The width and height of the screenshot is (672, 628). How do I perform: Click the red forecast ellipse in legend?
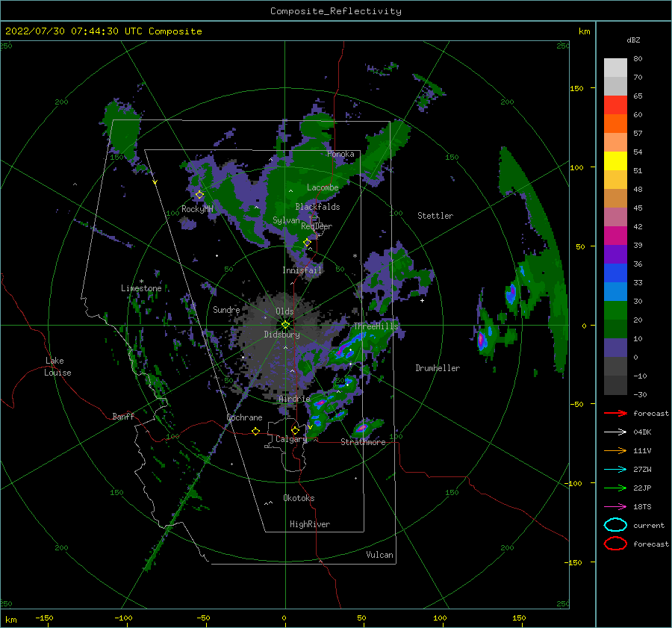point(616,544)
